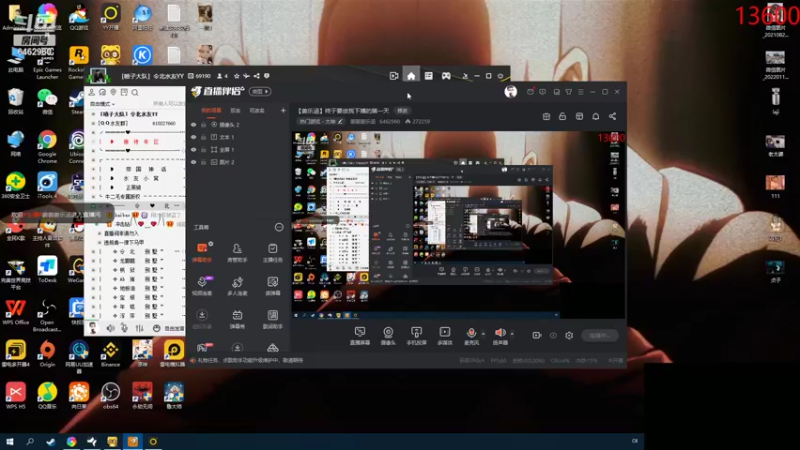Open the obs64 desktop shortcut
Image resolution: width=800 pixels, height=450 pixels.
(110, 396)
